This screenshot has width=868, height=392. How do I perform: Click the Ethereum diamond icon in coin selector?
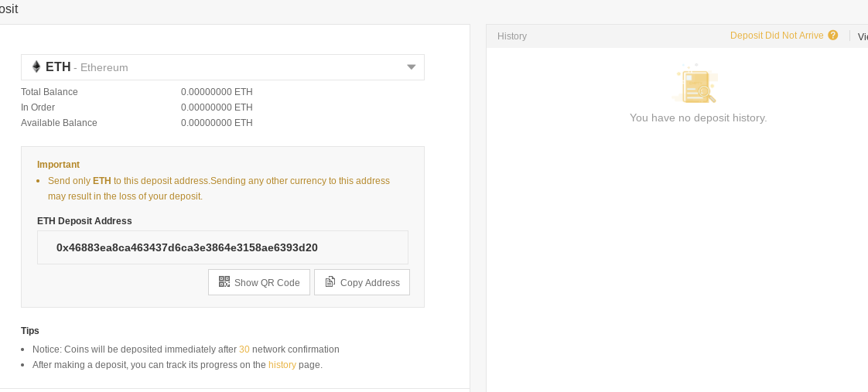36,67
